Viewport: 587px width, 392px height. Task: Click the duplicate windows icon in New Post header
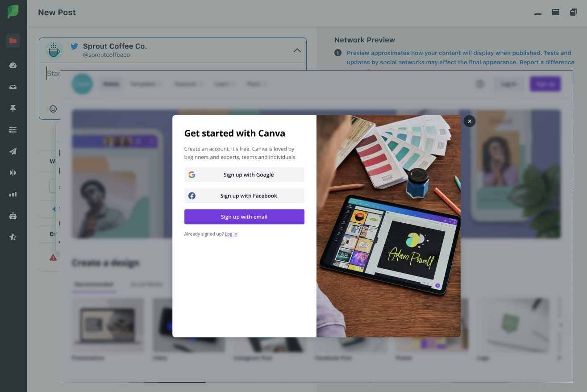click(574, 12)
